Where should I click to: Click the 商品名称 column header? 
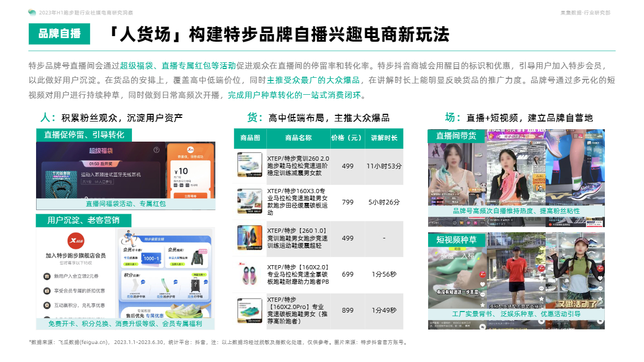(298, 138)
